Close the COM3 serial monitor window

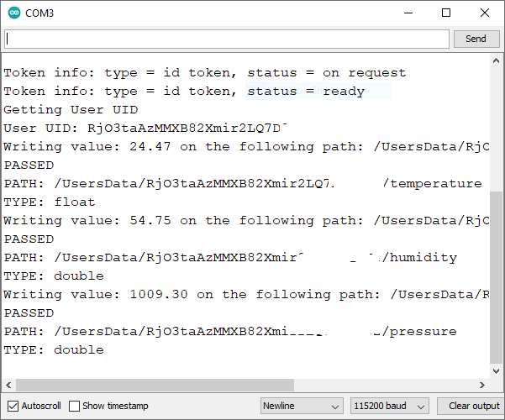(x=485, y=13)
